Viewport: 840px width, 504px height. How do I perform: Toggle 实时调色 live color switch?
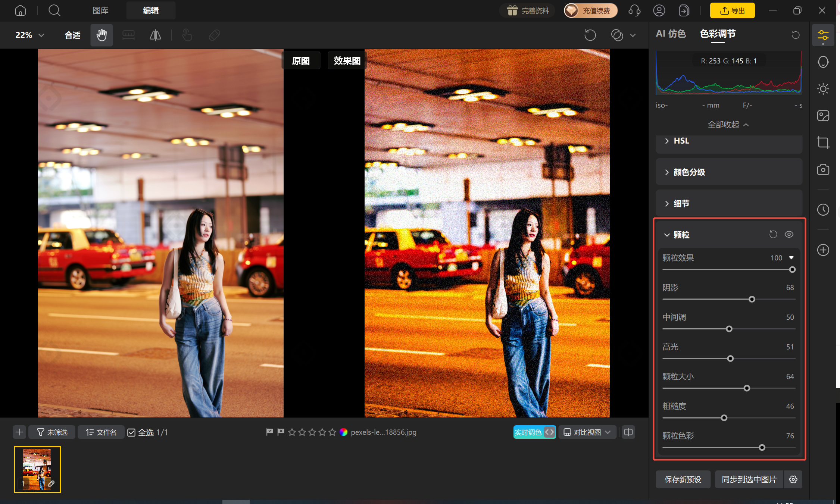[x=534, y=432]
